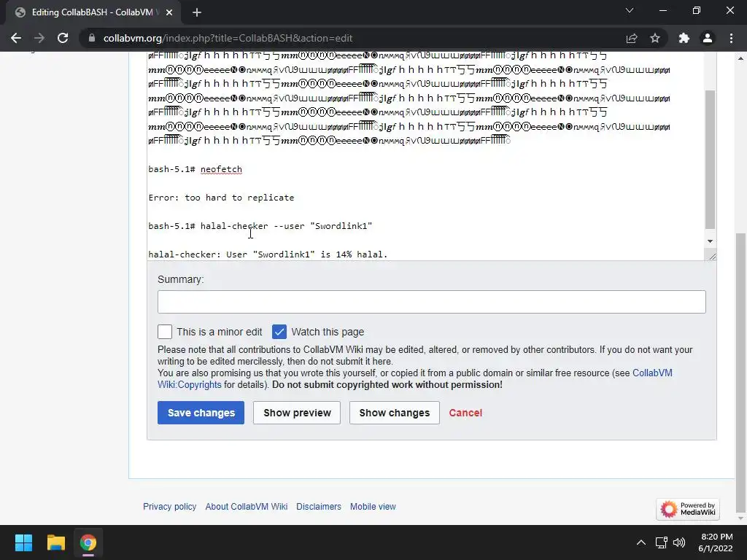The height and width of the screenshot is (560, 747).
Task: Open the Disclaimers link
Action: pos(319,507)
